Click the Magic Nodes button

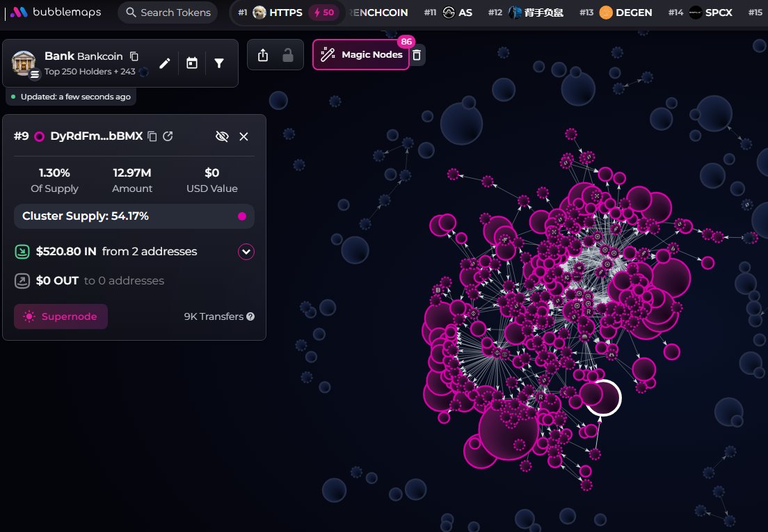[x=361, y=54]
